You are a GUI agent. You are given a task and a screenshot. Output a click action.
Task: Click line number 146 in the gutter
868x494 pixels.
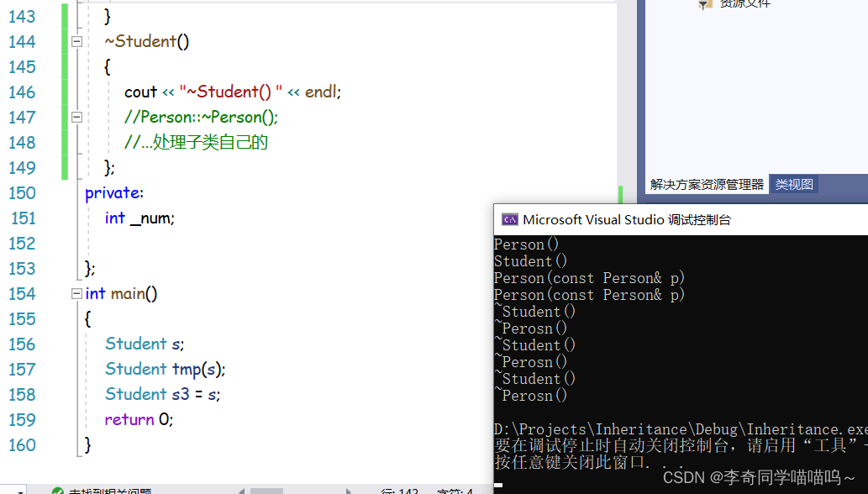click(22, 92)
